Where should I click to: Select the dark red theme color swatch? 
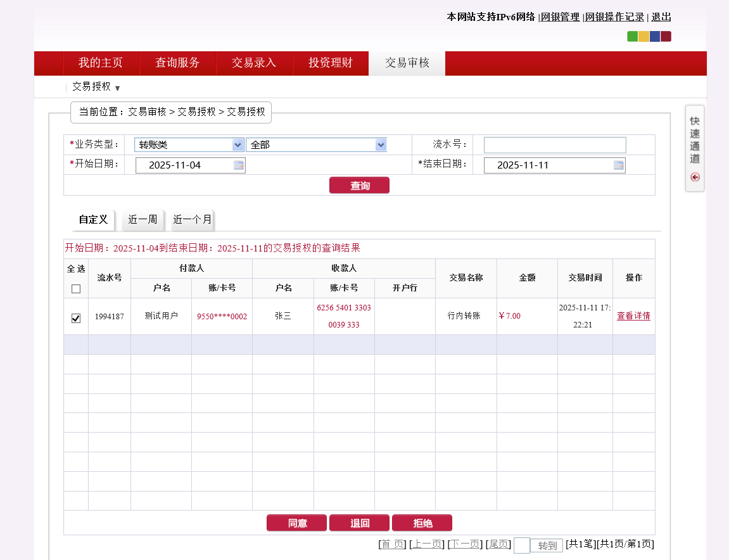(x=666, y=36)
